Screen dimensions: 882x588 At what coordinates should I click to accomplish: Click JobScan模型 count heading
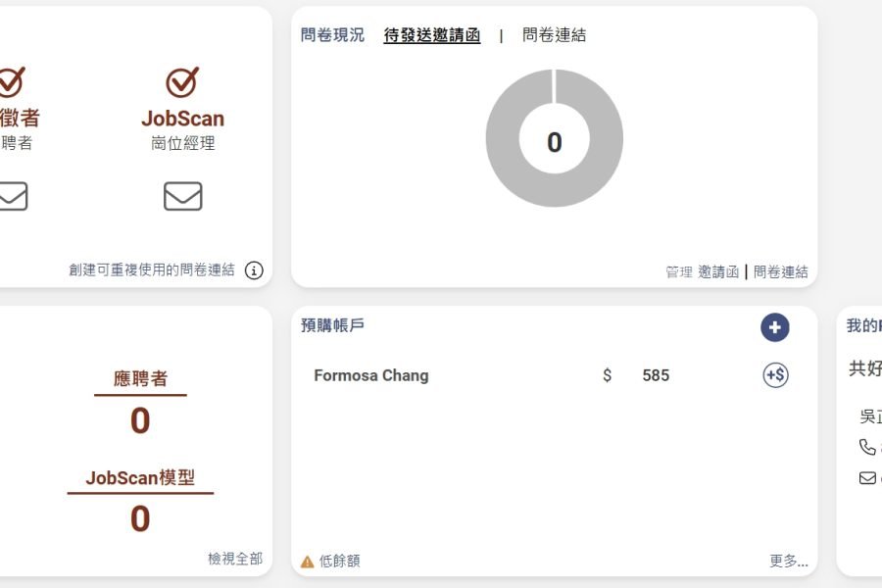tap(140, 477)
